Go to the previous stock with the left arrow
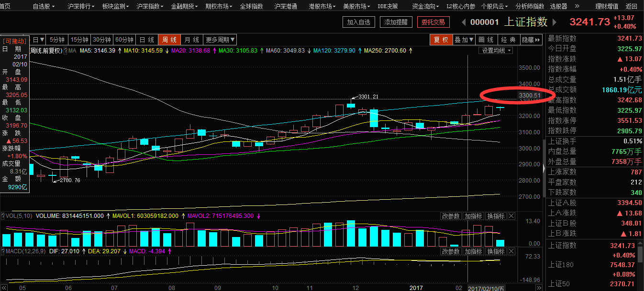Viewport: 644px width, 291px height. (x=464, y=22)
